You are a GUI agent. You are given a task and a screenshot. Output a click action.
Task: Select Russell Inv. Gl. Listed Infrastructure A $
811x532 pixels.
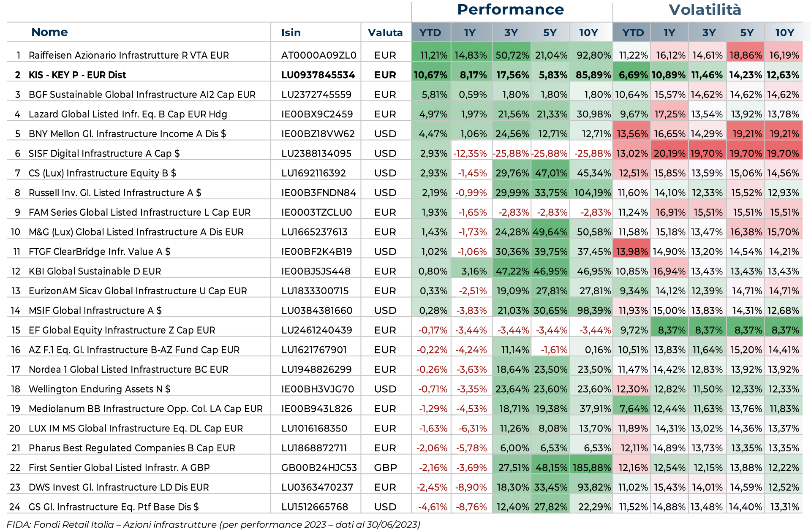click(x=115, y=193)
